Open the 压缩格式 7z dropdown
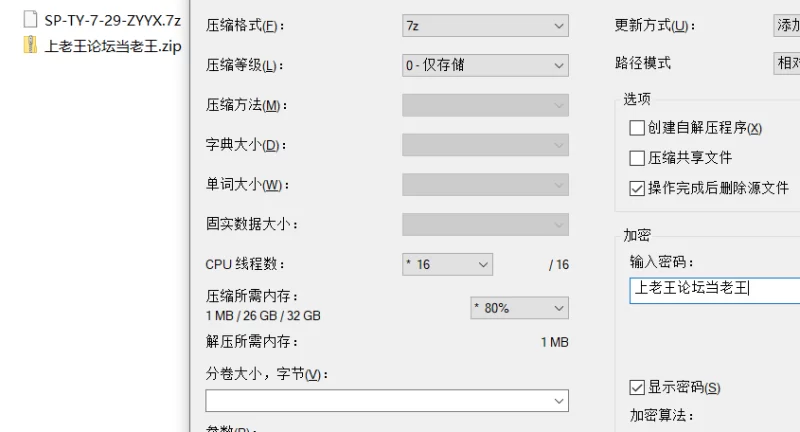Viewport: 800px width, 432px height. click(485, 26)
